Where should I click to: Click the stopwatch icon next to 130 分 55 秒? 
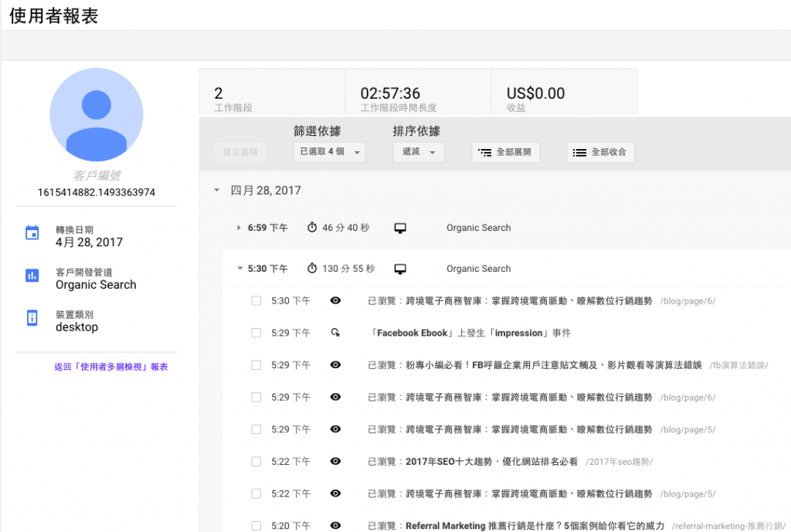tap(312, 269)
